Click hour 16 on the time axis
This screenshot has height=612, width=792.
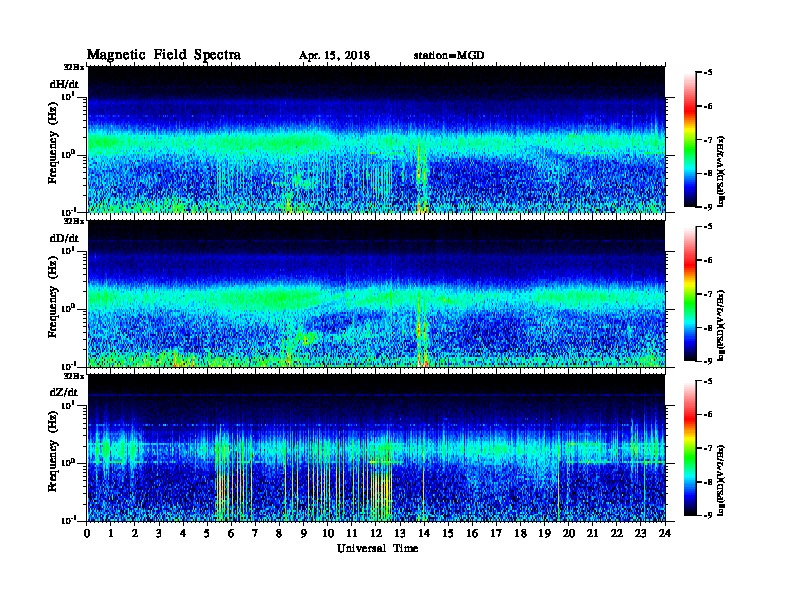(472, 533)
